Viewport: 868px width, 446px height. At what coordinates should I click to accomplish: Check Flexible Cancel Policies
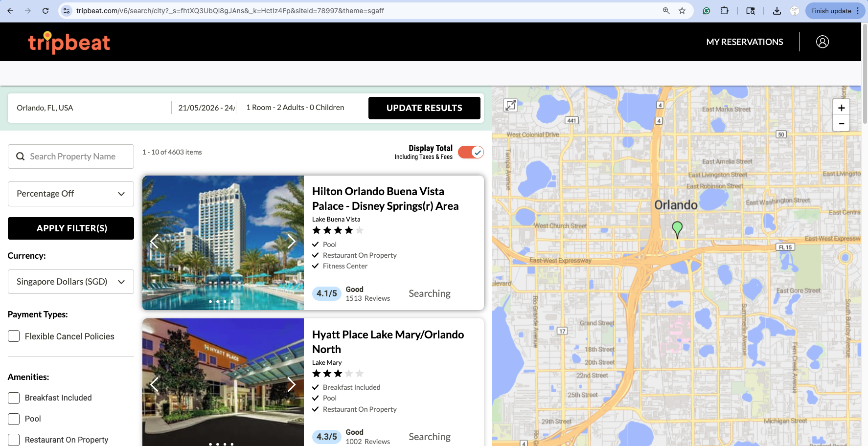(14, 336)
